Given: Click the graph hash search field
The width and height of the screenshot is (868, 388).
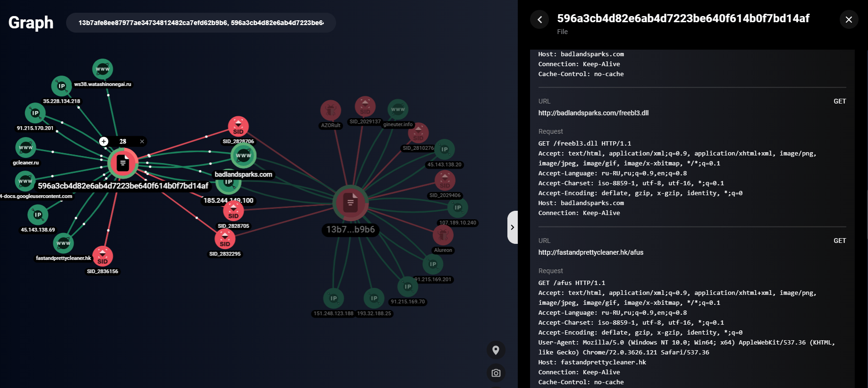Looking at the screenshot, I should tap(201, 23).
